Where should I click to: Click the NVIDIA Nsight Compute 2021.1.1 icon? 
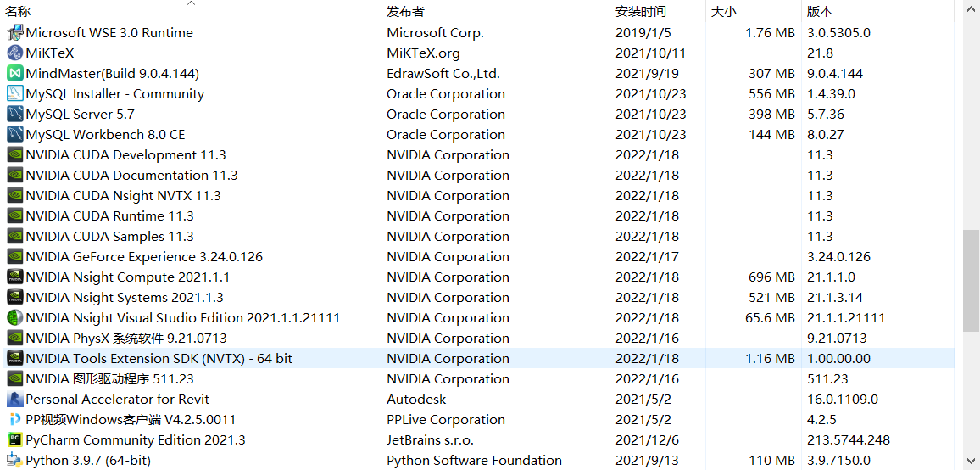coord(15,277)
